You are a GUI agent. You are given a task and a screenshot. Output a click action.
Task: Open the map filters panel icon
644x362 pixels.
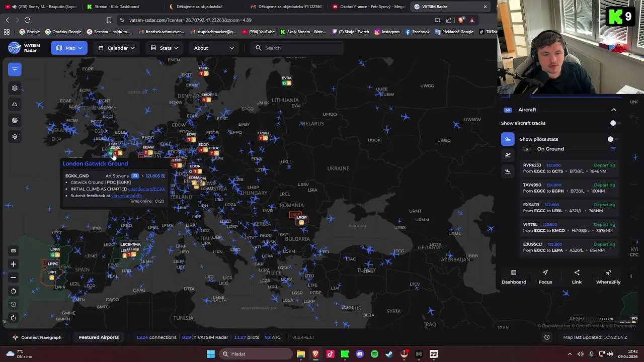click(15, 69)
